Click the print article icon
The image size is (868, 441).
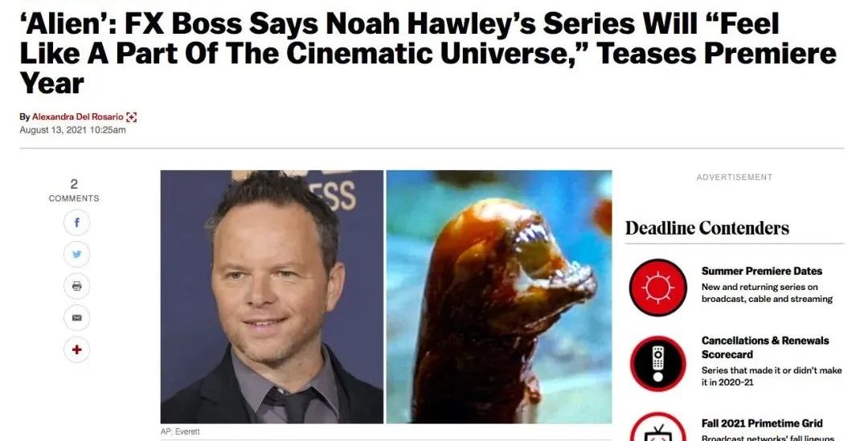click(76, 286)
